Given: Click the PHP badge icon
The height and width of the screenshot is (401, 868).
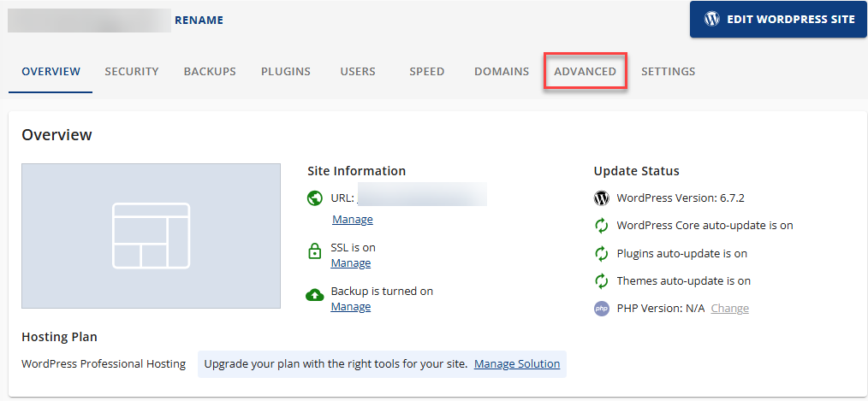Looking at the screenshot, I should point(601,309).
